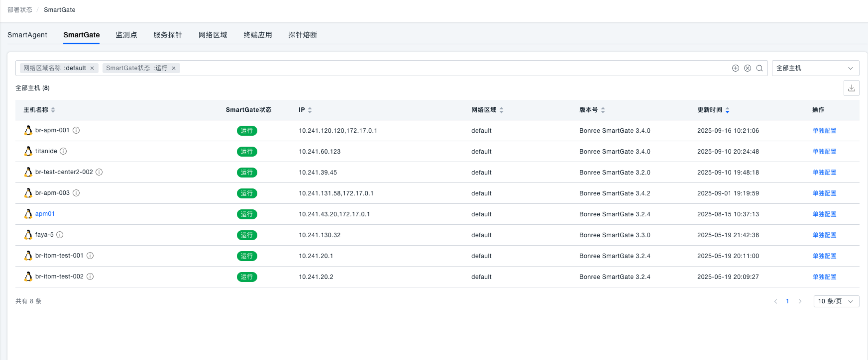868x360 pixels.
Task: Click the download export icon
Action: pos(851,88)
